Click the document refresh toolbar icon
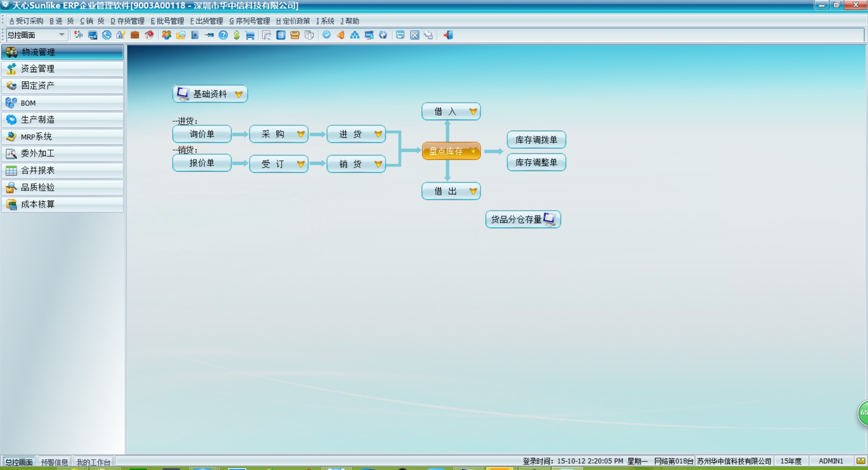This screenshot has height=470, width=868. click(267, 35)
